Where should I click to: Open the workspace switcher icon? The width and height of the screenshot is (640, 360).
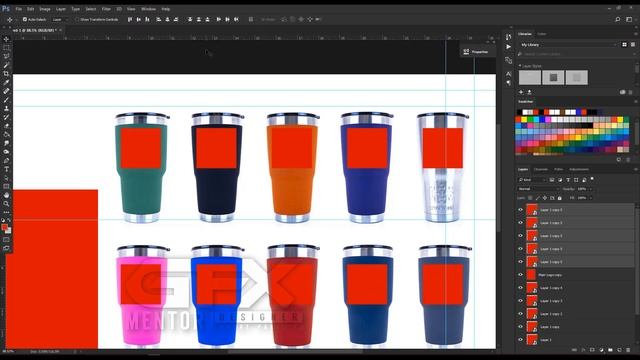point(629,19)
